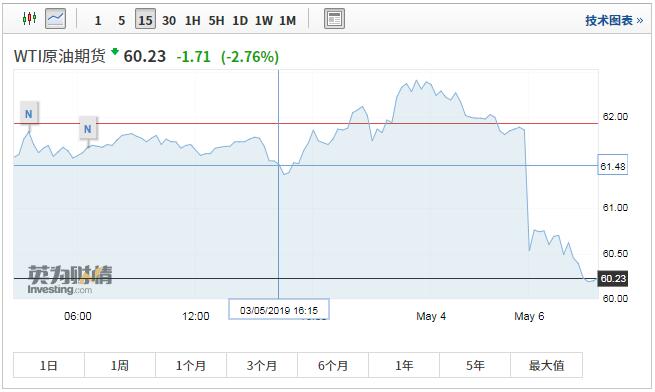Choose the 1D interval
Viewport: 655px width, 392px height.
pyautogui.click(x=240, y=20)
